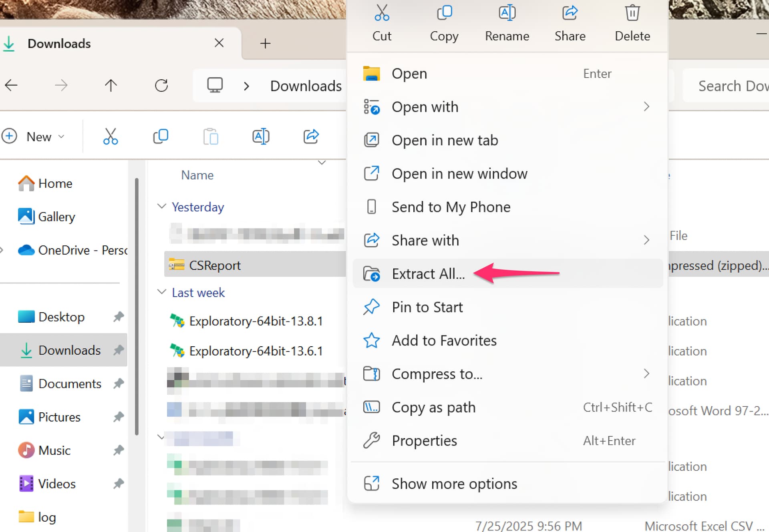
Task: Click Downloads in the address bar breadcrumb
Action: pos(306,86)
